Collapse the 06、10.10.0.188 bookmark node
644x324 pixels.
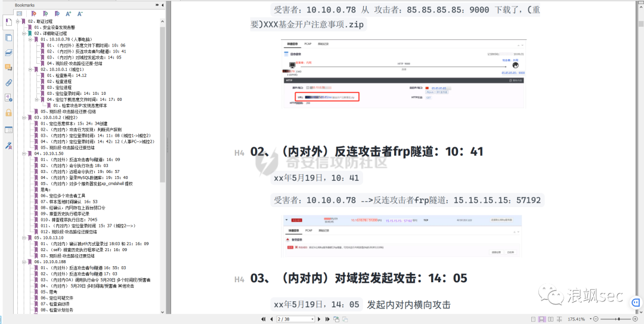pos(24,261)
